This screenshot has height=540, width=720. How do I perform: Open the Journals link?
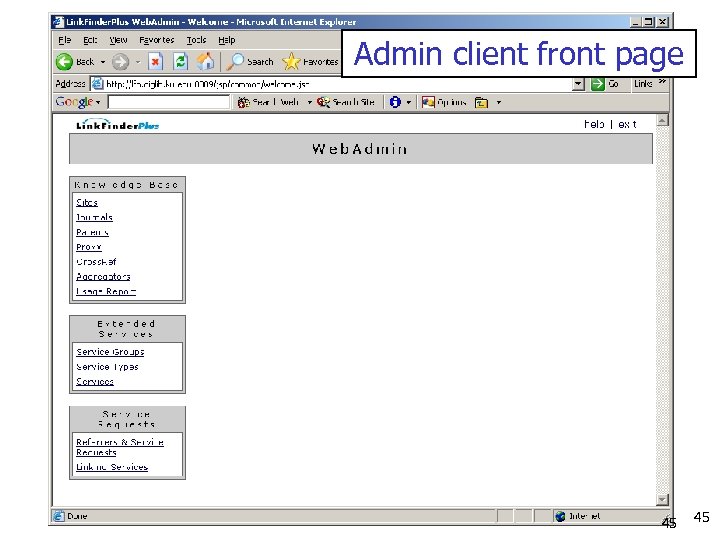pyautogui.click(x=94, y=217)
